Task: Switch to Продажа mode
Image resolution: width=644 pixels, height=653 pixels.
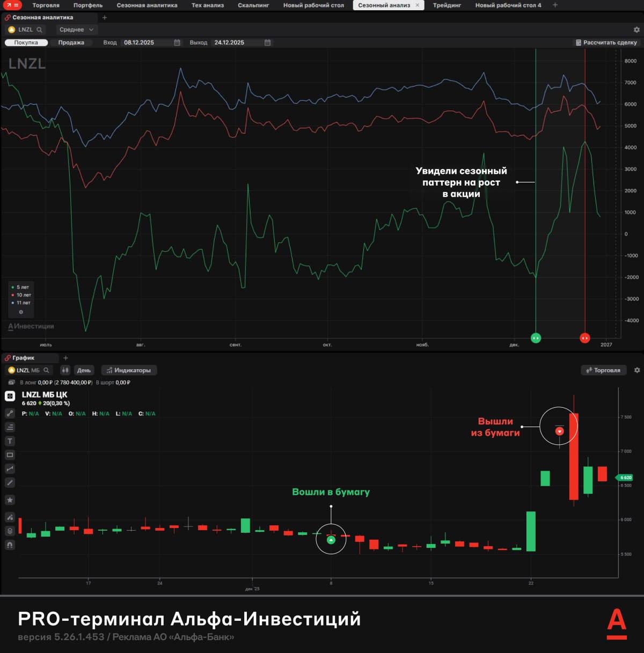Action: point(72,42)
